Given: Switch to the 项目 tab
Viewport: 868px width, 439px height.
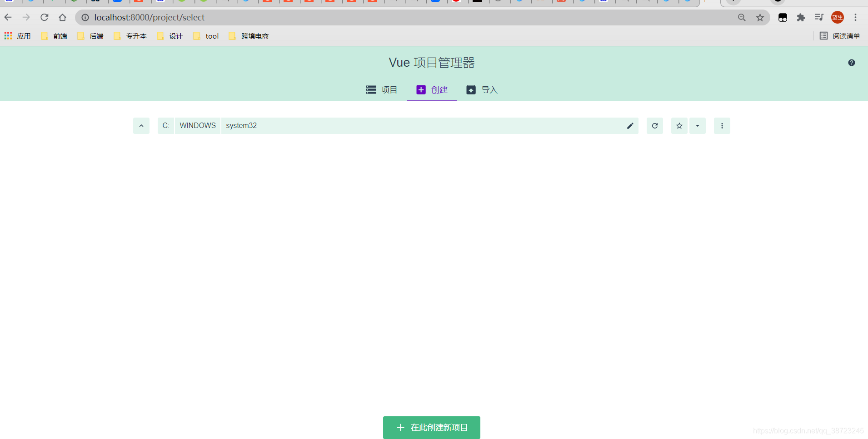Looking at the screenshot, I should tap(382, 90).
